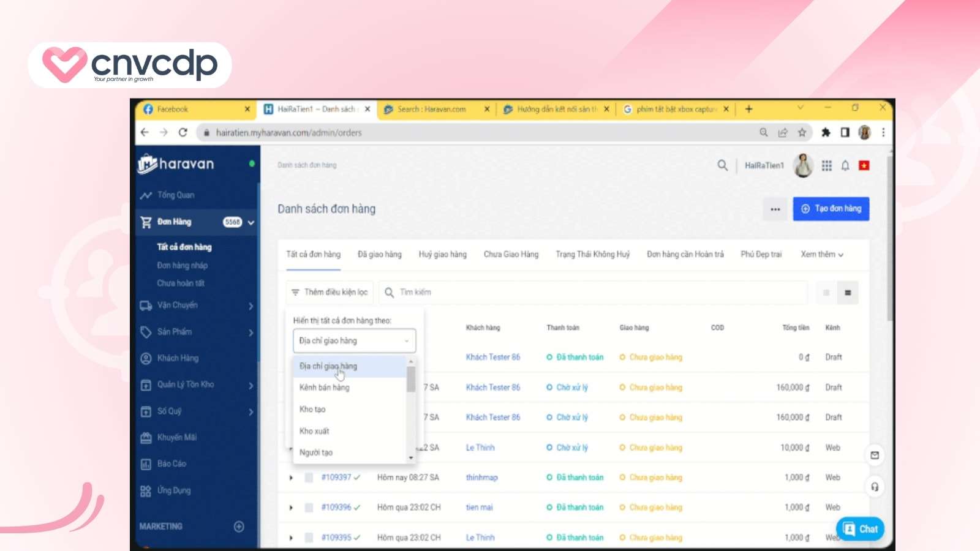This screenshot has width=980, height=551.
Task: Check the checkbox for order #109397
Action: point(309,478)
